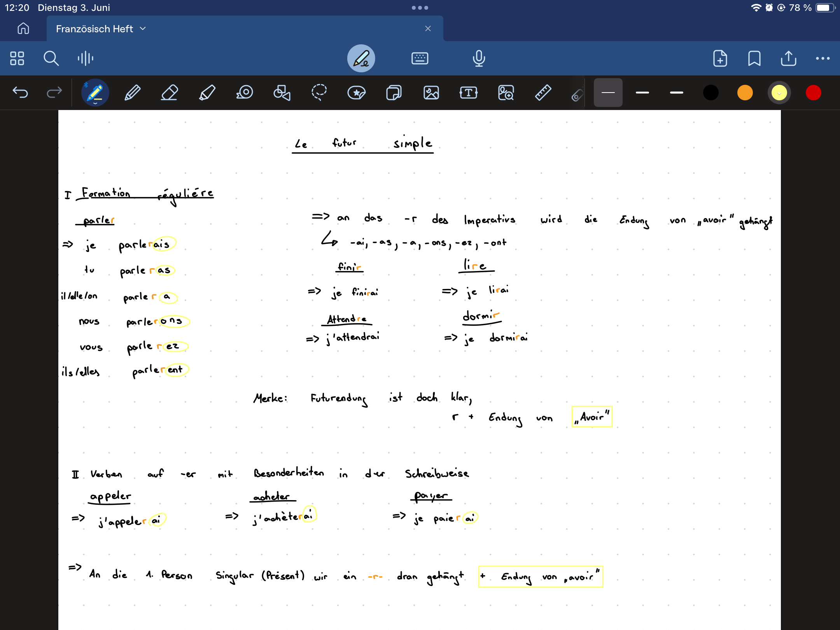Select the Highlighter tool
Viewport: 840px width, 630px height.
[x=207, y=93]
